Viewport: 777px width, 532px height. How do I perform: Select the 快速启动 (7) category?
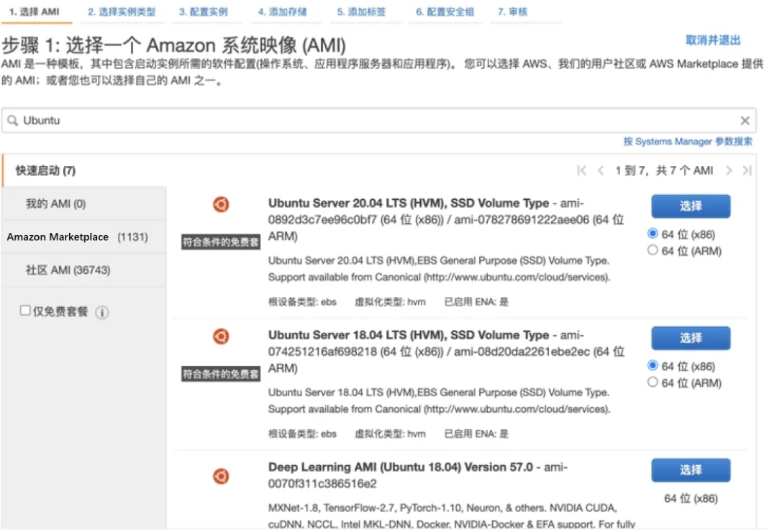click(84, 170)
